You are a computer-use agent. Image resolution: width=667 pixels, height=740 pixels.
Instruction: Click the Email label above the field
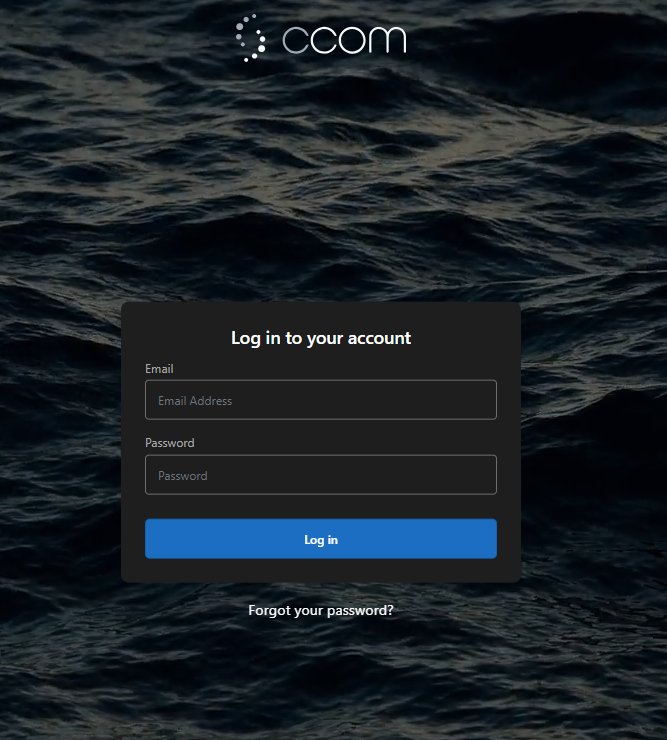point(159,369)
